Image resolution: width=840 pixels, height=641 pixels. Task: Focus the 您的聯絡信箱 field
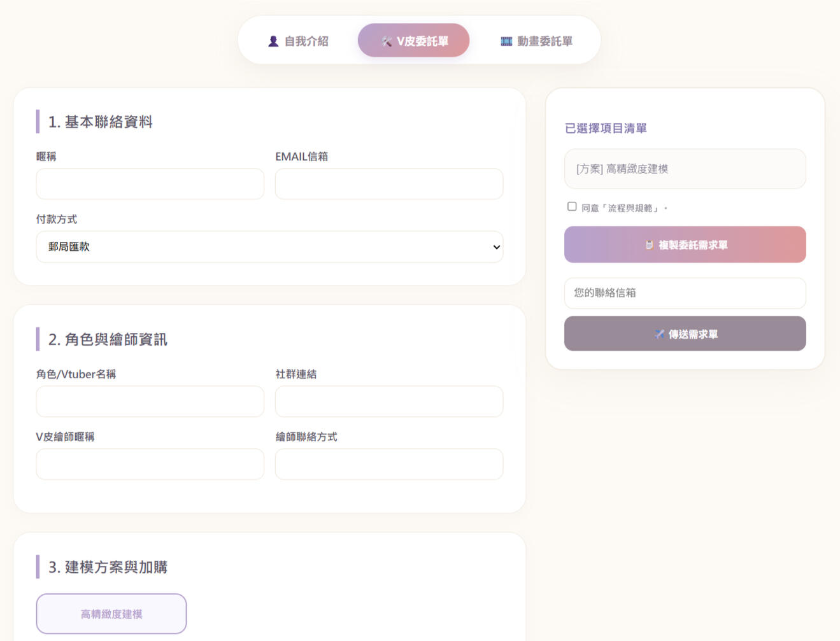tap(685, 293)
